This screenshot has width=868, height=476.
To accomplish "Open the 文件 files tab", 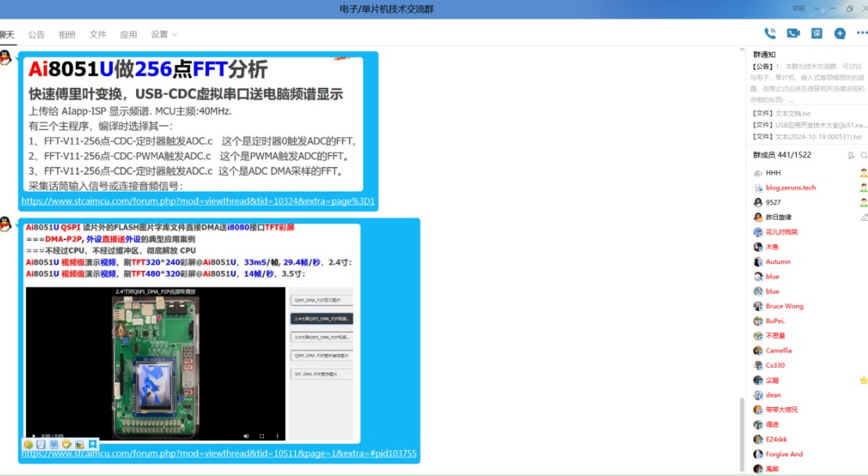I will point(98,34).
